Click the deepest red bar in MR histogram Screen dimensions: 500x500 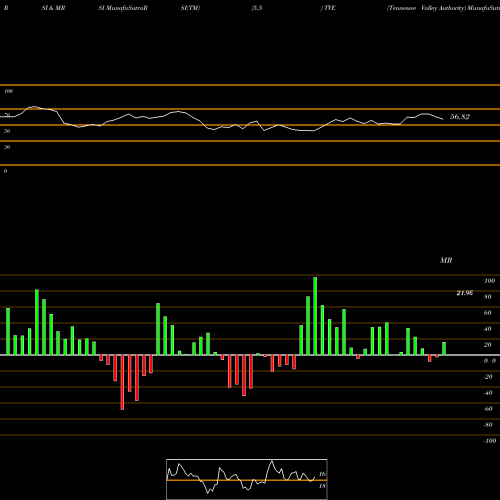pos(122,382)
